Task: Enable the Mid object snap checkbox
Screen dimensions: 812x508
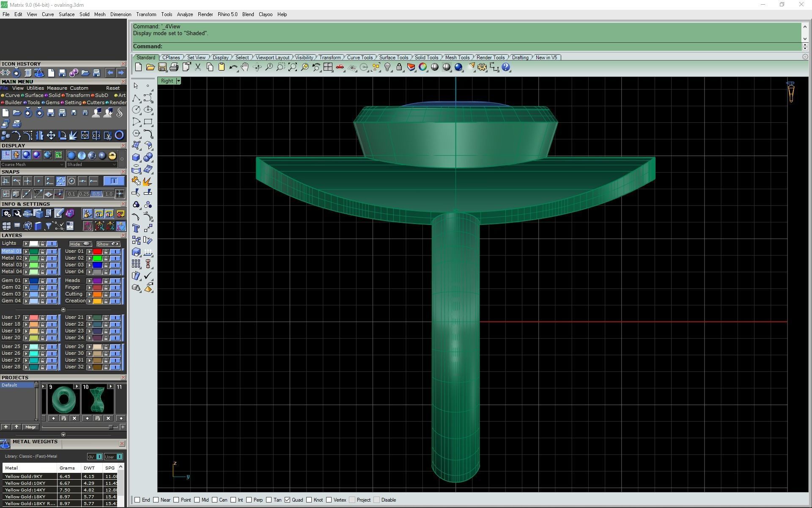Action: point(197,500)
